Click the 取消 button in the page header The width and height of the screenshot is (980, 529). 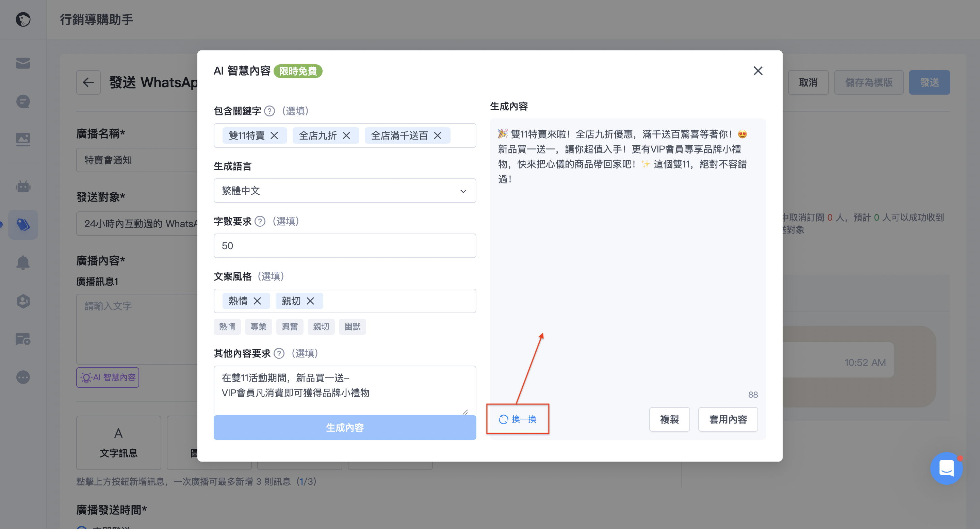[x=808, y=82]
